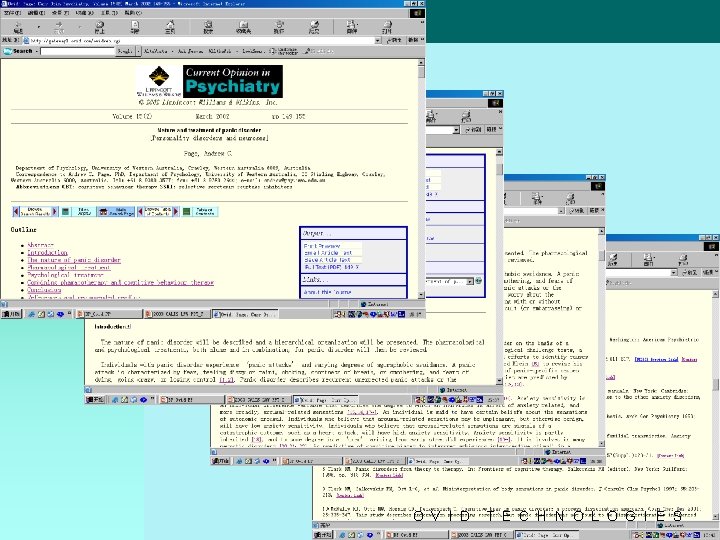Screen dimensions: 720x540
Task: Open the 编辑(E) Edit menu
Action: [36, 13]
